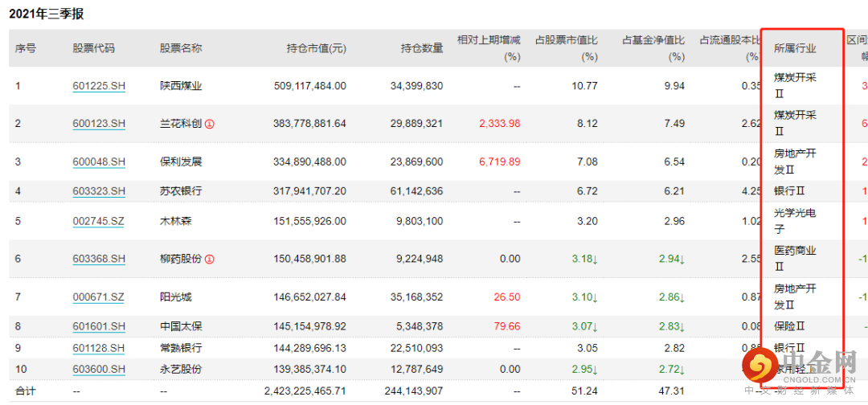
Task: Click the 中金网 logo watermark
Action: pos(799,369)
